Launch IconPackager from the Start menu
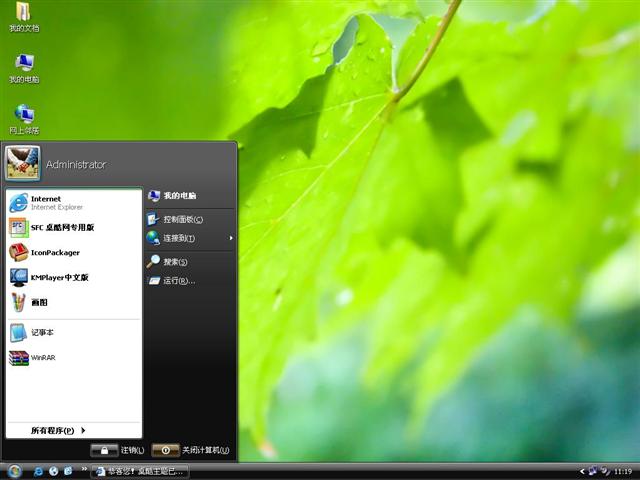The width and height of the screenshot is (640, 480). pos(73,253)
